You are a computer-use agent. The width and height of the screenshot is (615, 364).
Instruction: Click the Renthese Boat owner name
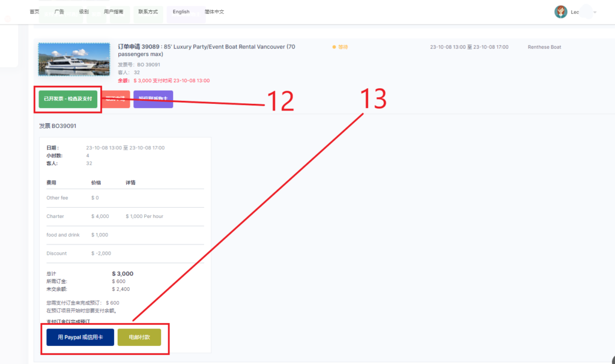544,47
